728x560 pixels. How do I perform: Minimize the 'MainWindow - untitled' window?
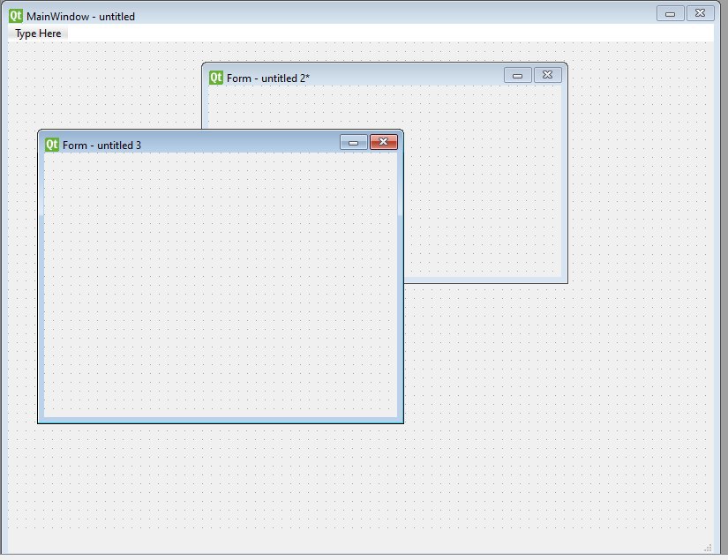tap(670, 13)
